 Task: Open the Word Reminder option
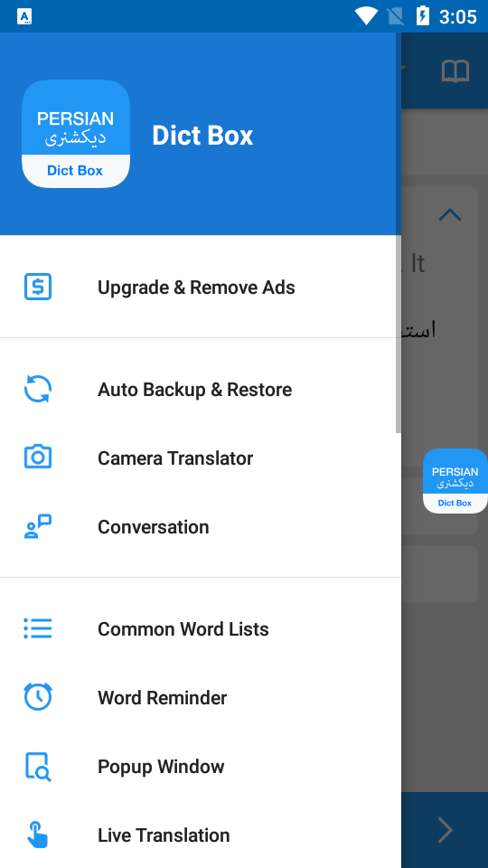click(x=201, y=697)
